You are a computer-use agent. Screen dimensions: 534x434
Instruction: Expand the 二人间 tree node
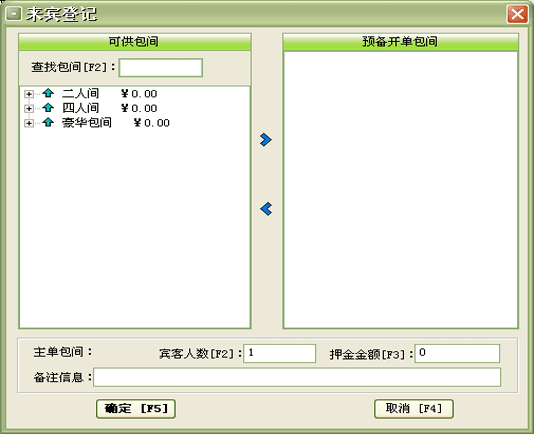(x=29, y=94)
